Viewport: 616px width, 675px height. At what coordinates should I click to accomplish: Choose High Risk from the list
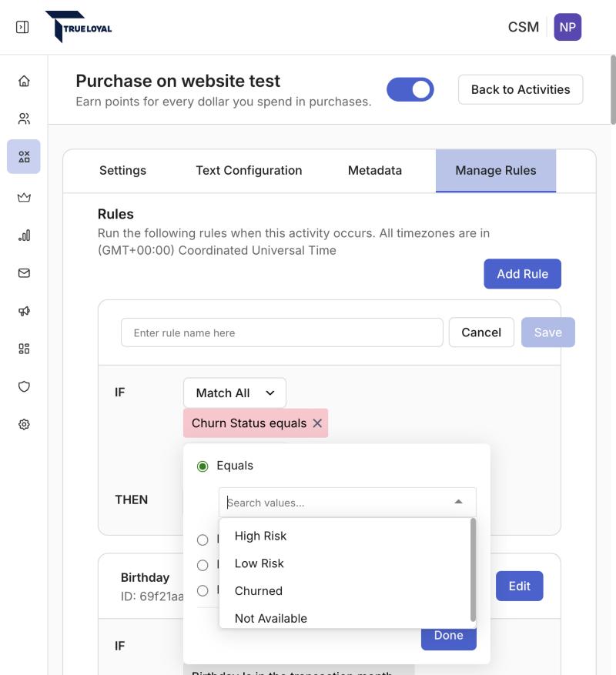tap(345, 536)
